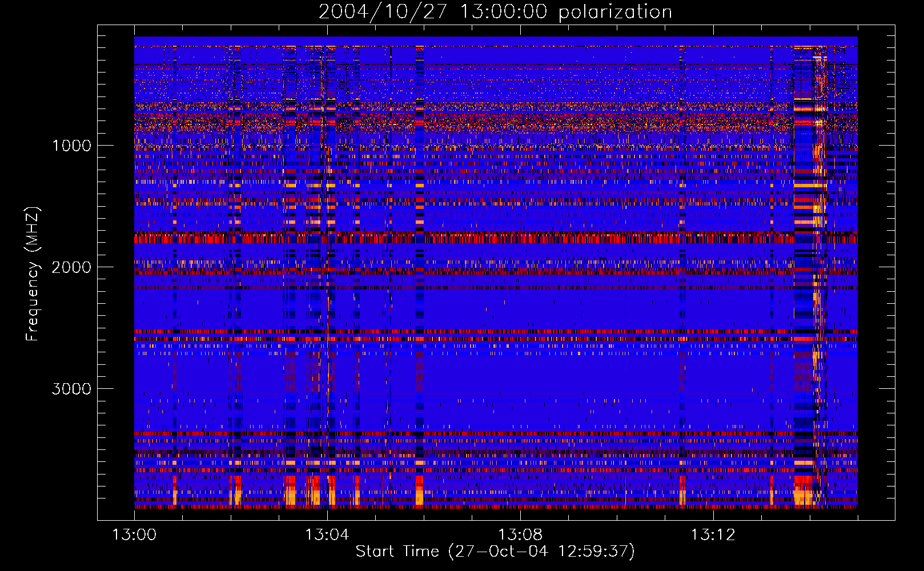Click the "2000" frequency tick label

point(71,267)
